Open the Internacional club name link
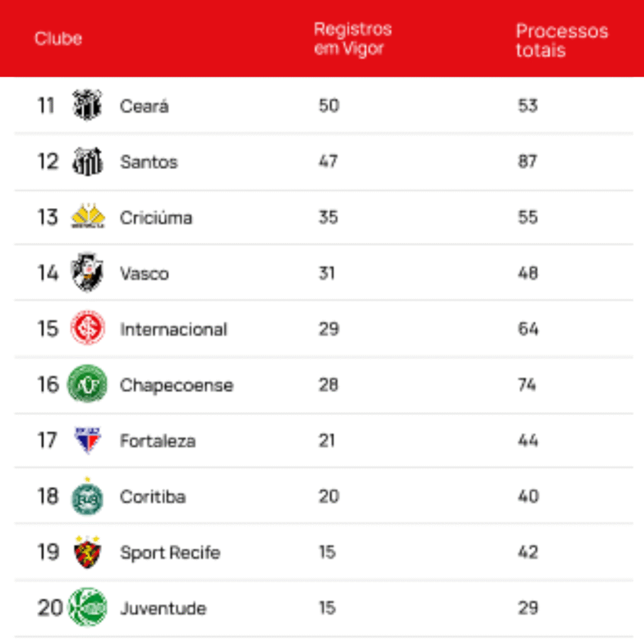 (x=174, y=330)
